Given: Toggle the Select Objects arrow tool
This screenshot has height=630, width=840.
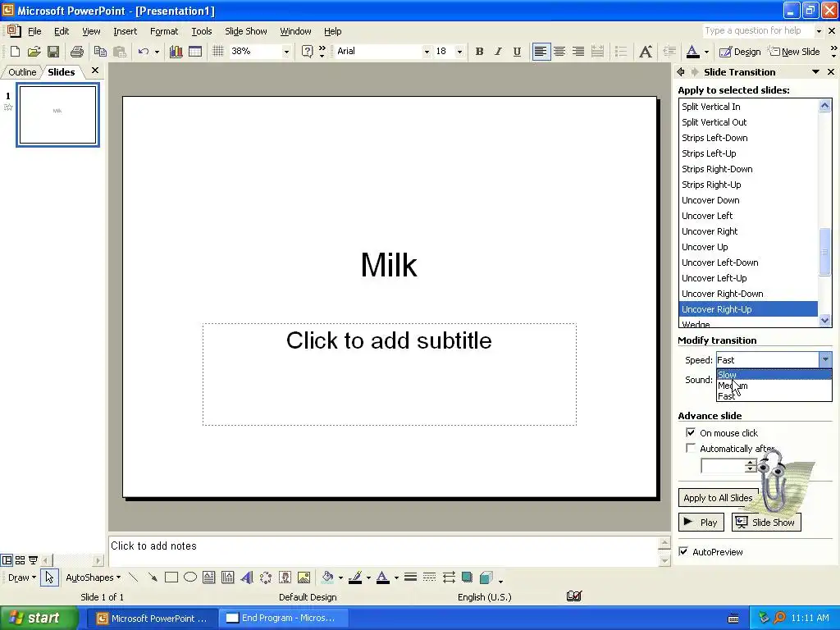Looking at the screenshot, I should [x=49, y=577].
